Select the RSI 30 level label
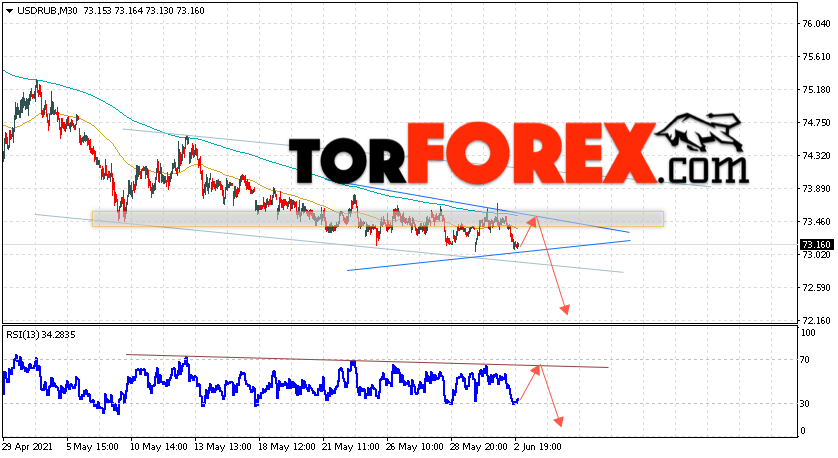Viewport: 838px width, 458px height. pos(805,404)
